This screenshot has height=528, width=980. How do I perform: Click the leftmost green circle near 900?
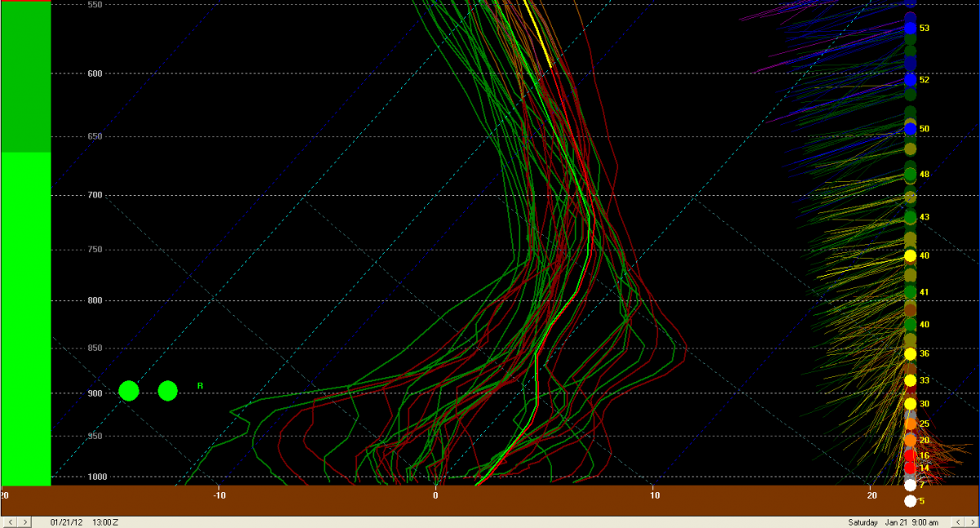(129, 391)
